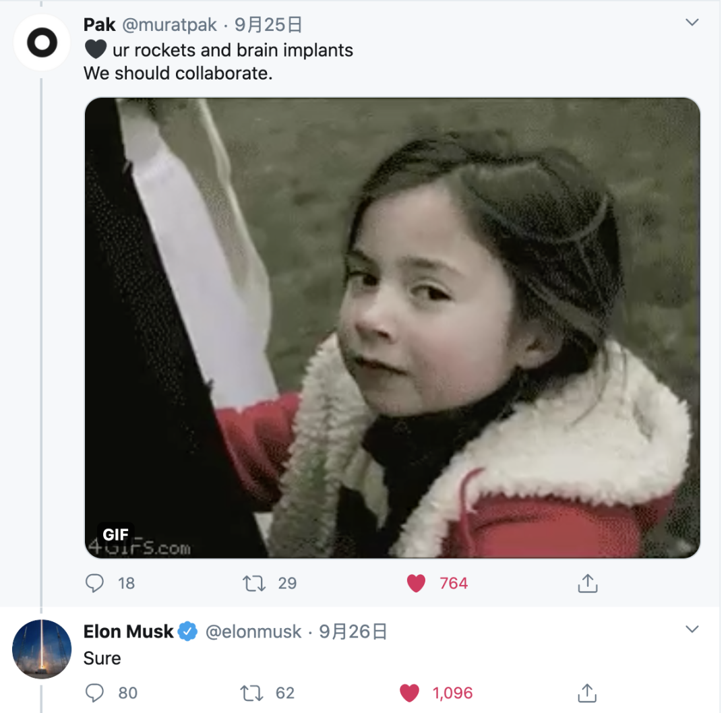Click the Pak display name
Viewport: 728px width, 713px height.
pos(99,25)
